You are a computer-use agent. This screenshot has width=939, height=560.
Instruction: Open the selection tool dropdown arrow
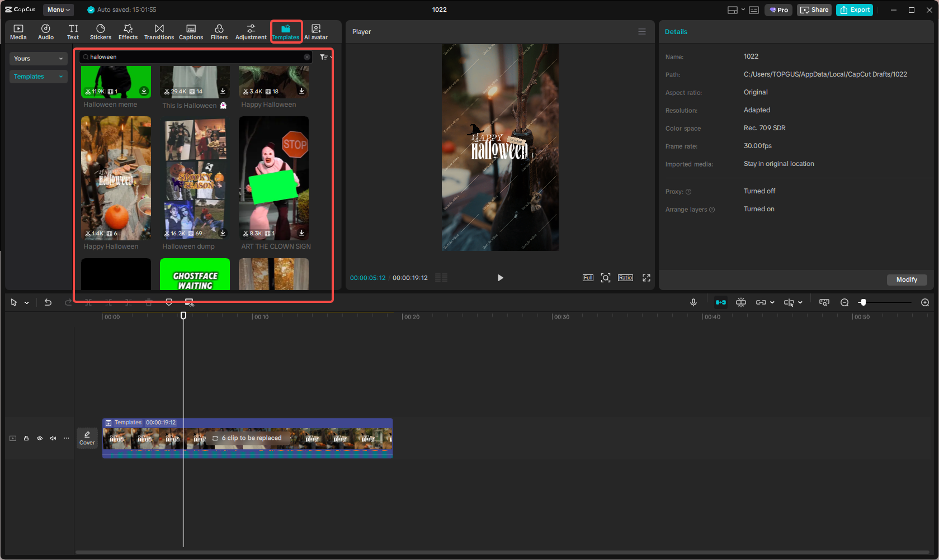pos(25,302)
